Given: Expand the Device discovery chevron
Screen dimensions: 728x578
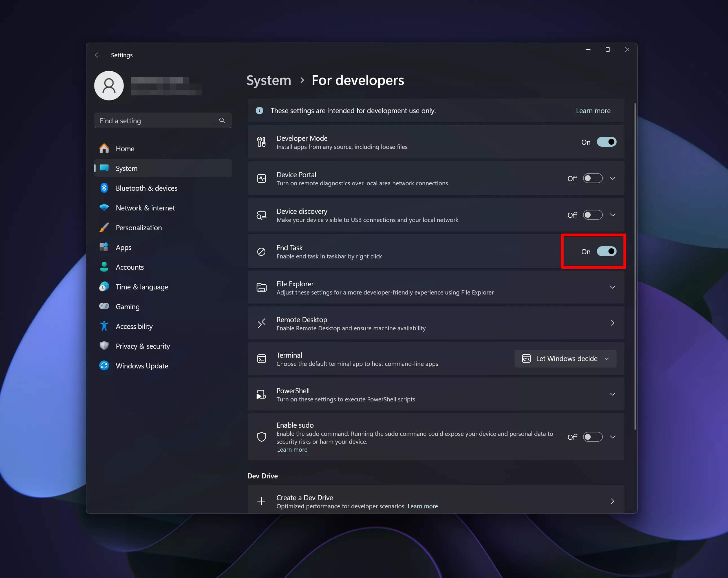Looking at the screenshot, I should 612,215.
